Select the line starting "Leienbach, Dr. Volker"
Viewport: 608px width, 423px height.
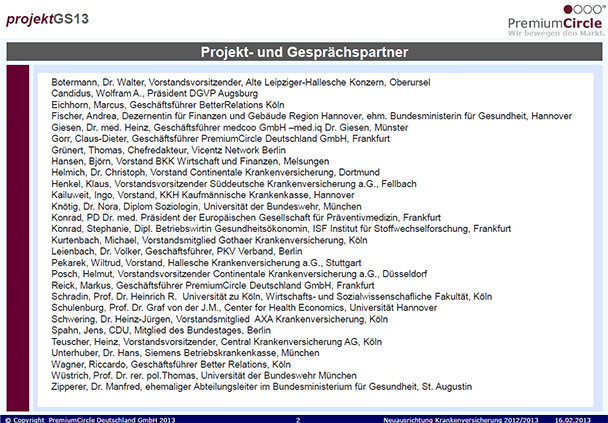coord(176,251)
